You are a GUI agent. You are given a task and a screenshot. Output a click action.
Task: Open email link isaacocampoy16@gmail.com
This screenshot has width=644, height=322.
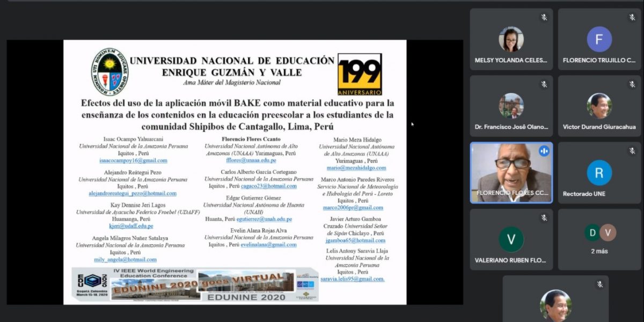tap(133, 160)
